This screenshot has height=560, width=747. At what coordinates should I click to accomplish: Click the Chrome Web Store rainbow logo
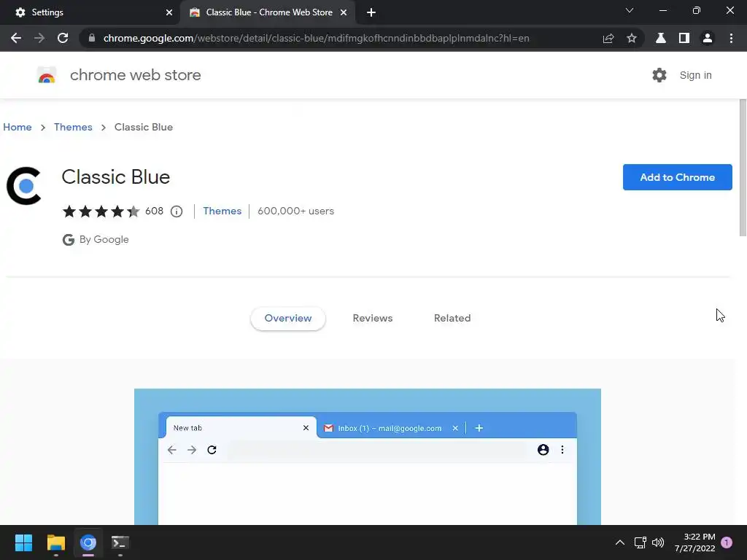coord(47,75)
